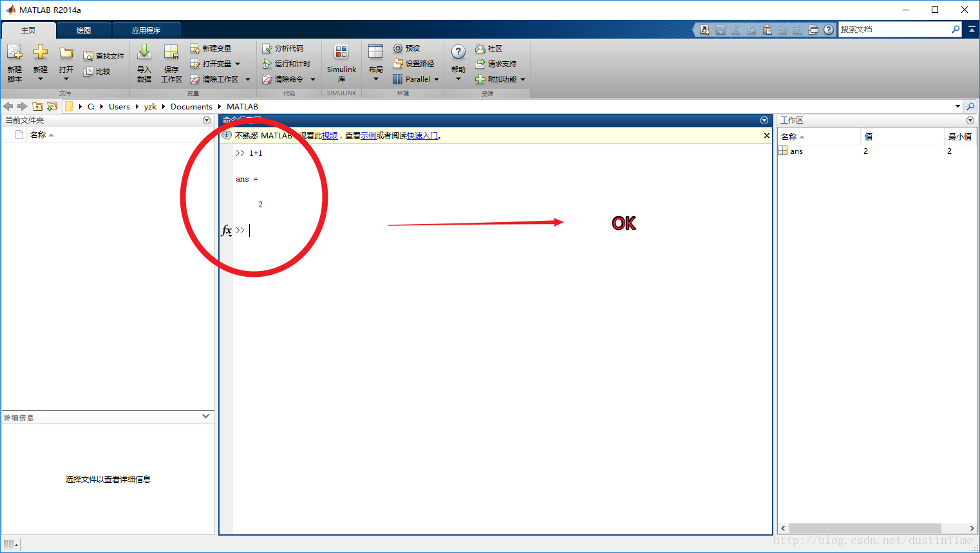Image resolution: width=980 pixels, height=553 pixels.
Task: Click the workspace horizontal scrollbar
Action: 865,528
